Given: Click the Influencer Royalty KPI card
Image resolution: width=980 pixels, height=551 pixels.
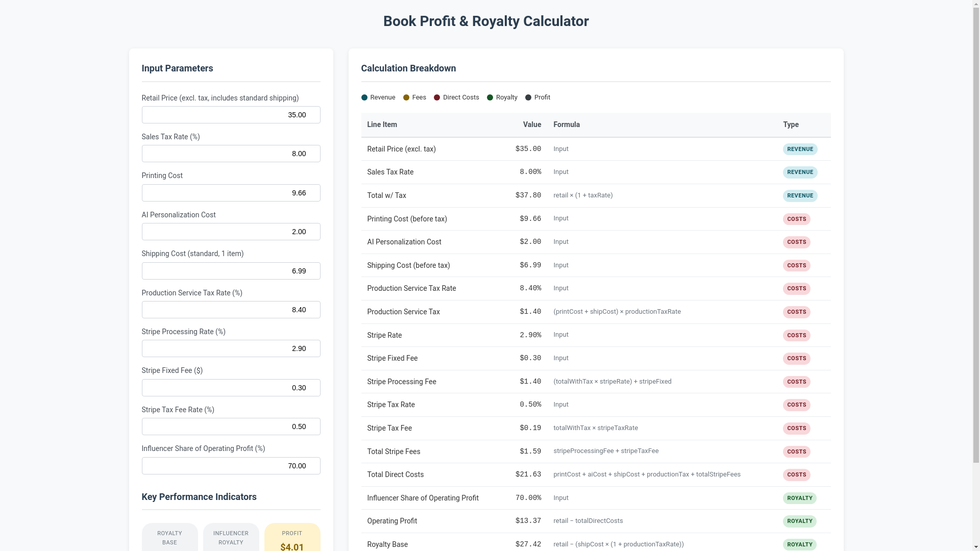Looking at the screenshot, I should point(231,537).
